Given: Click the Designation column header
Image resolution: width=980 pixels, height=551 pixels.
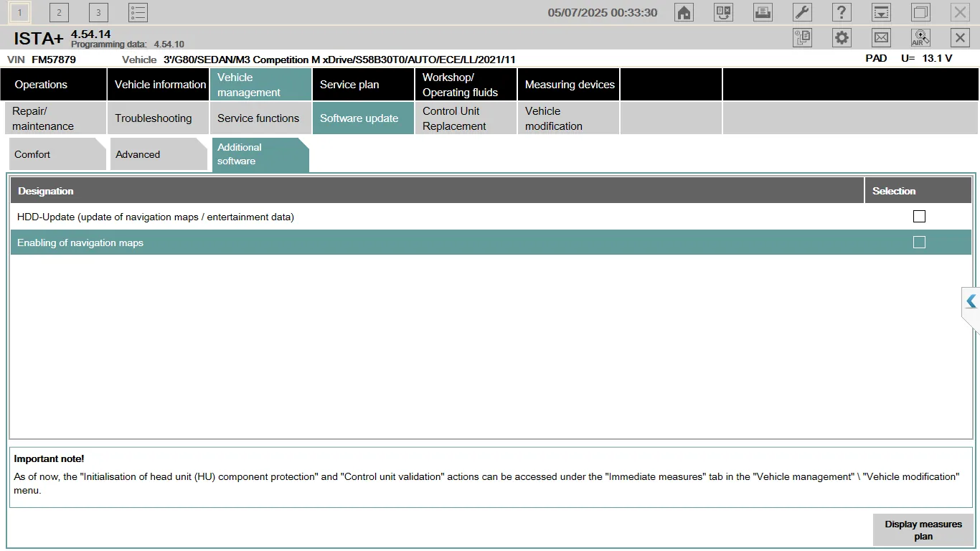Looking at the screenshot, I should [437, 191].
